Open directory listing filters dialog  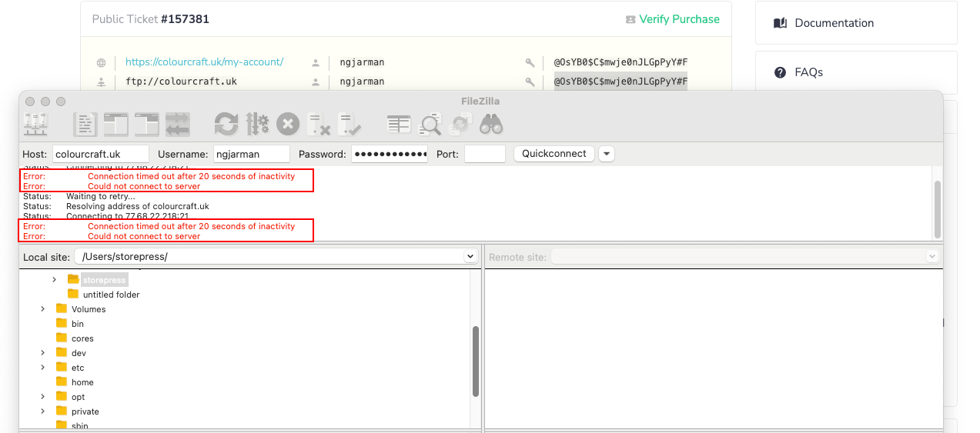(399, 124)
